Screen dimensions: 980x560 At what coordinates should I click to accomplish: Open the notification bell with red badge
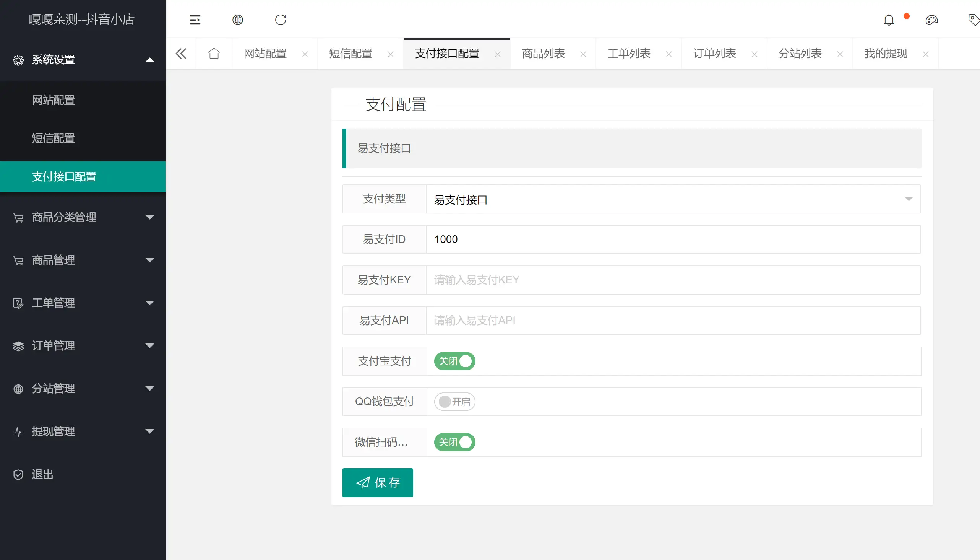[888, 20]
